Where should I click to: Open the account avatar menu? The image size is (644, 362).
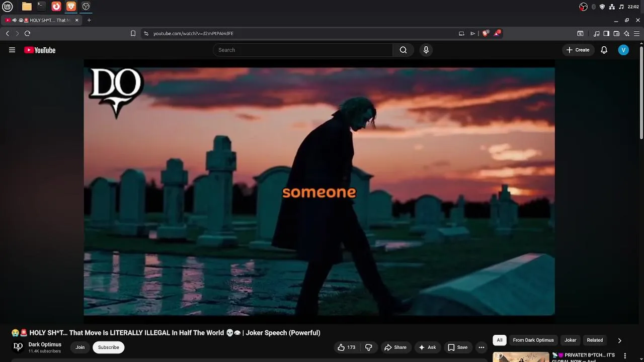click(x=623, y=50)
